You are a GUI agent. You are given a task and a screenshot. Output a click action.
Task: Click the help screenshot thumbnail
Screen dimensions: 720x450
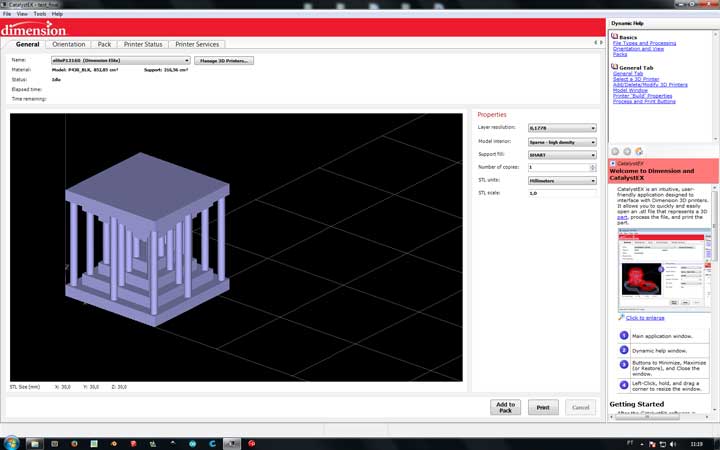pyautogui.click(x=664, y=271)
